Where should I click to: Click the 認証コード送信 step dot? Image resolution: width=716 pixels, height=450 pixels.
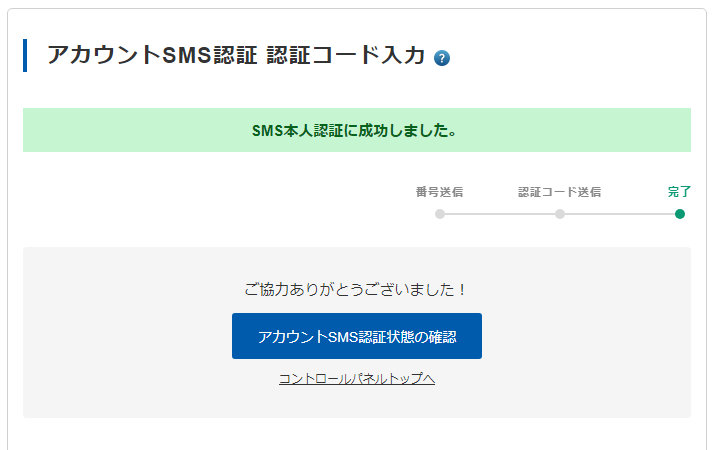pyautogui.click(x=560, y=214)
